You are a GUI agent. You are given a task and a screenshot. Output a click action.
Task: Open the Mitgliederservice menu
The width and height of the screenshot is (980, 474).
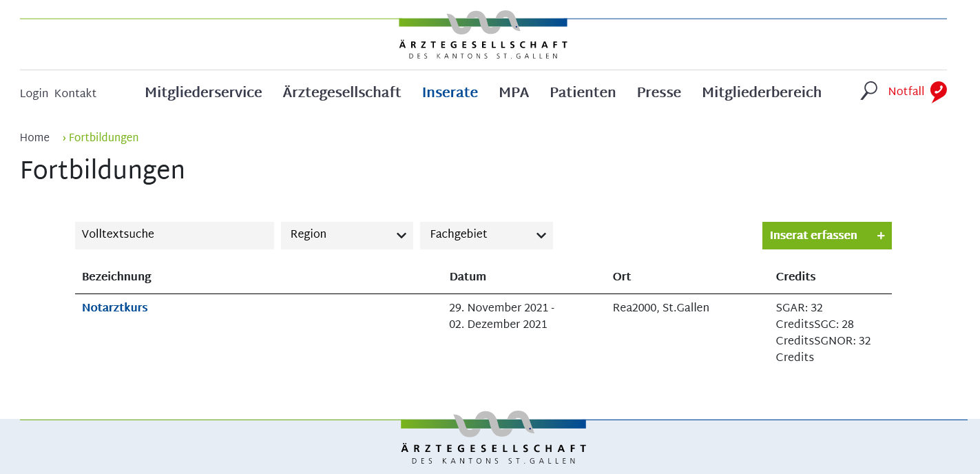point(203,92)
